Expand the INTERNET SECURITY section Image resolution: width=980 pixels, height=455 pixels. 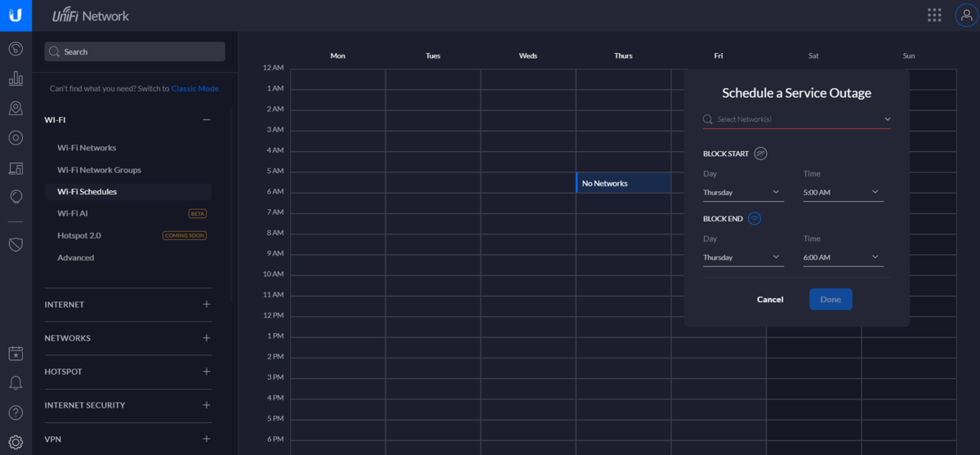pos(207,404)
